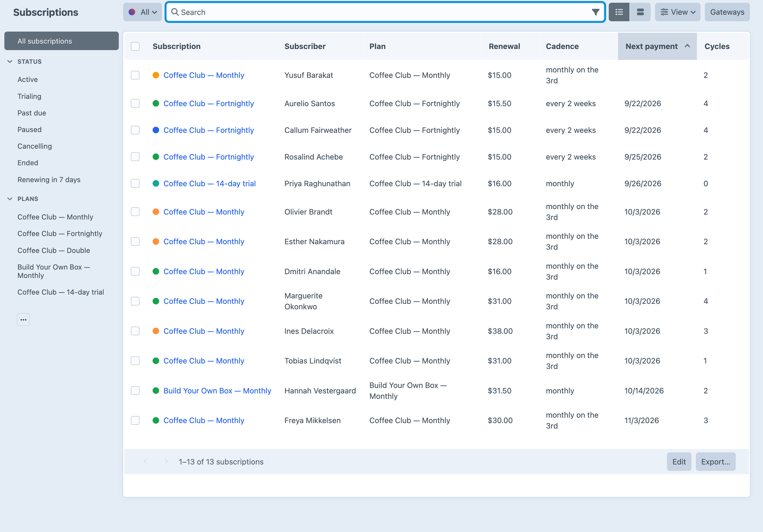This screenshot has width=763, height=532.
Task: Click the sort arrow on Next payment column
Action: (x=687, y=46)
